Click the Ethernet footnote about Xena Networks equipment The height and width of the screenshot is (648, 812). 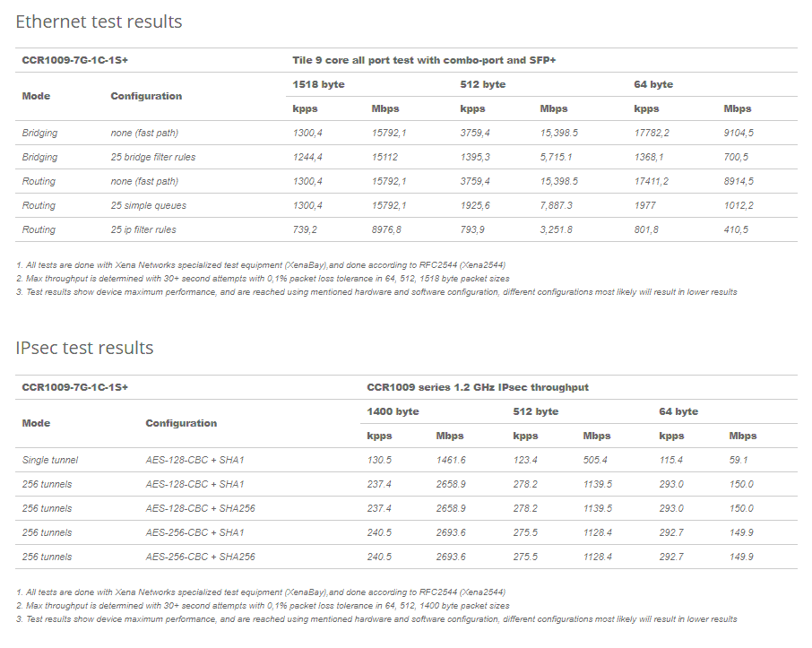point(261,265)
